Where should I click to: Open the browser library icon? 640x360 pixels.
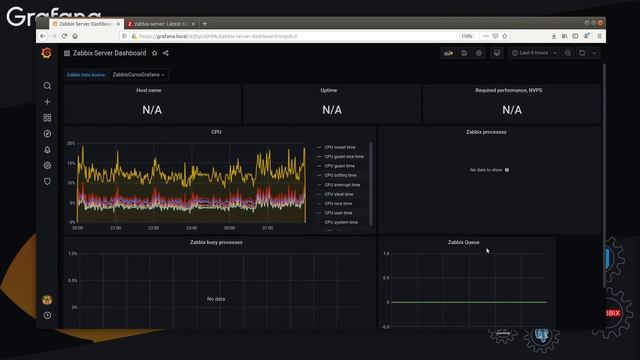coord(564,36)
